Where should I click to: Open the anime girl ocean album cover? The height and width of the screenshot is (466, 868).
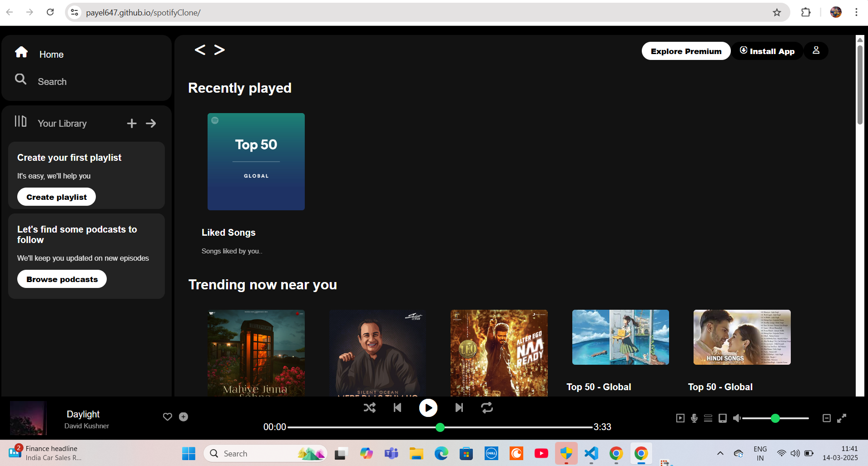coord(620,337)
